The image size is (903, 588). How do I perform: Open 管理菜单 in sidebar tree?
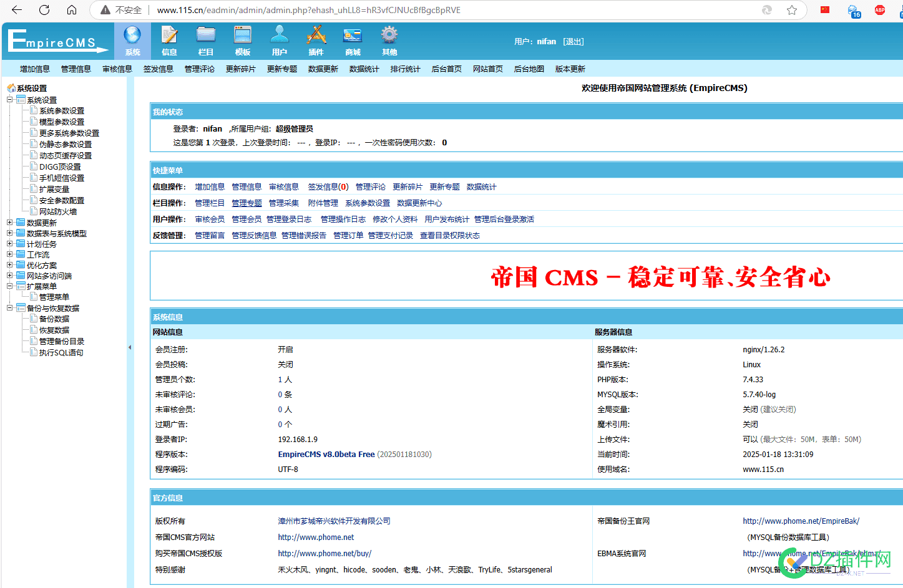click(x=54, y=297)
